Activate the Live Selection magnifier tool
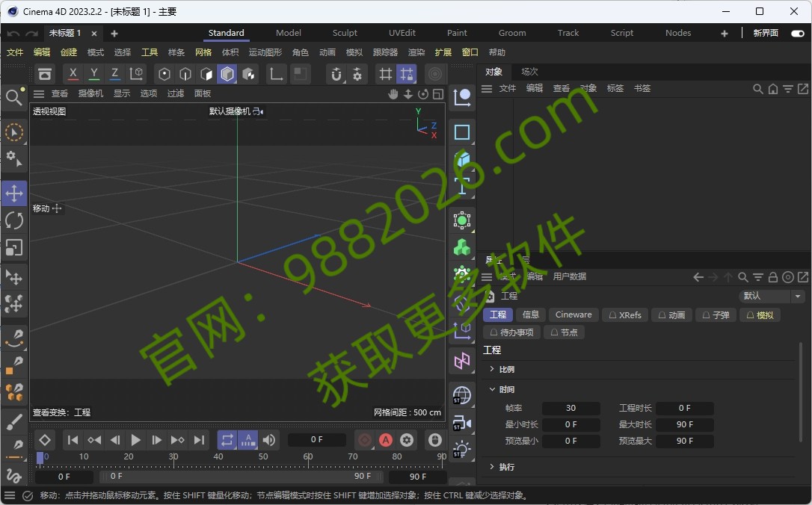 14,97
